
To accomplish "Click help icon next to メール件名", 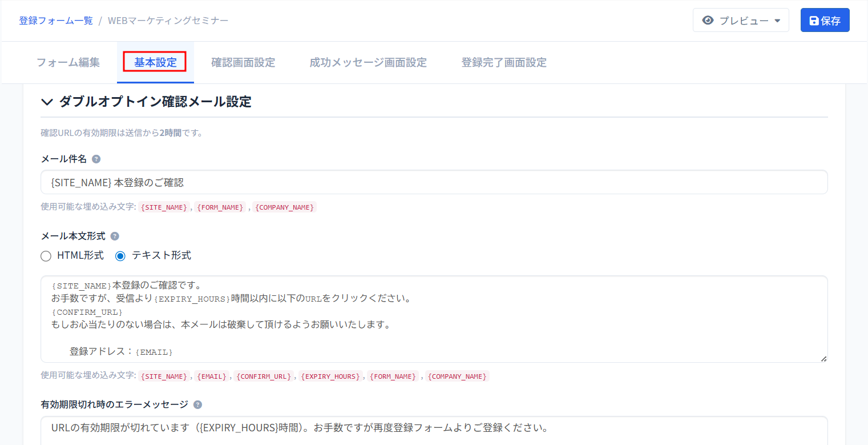I will [x=96, y=159].
